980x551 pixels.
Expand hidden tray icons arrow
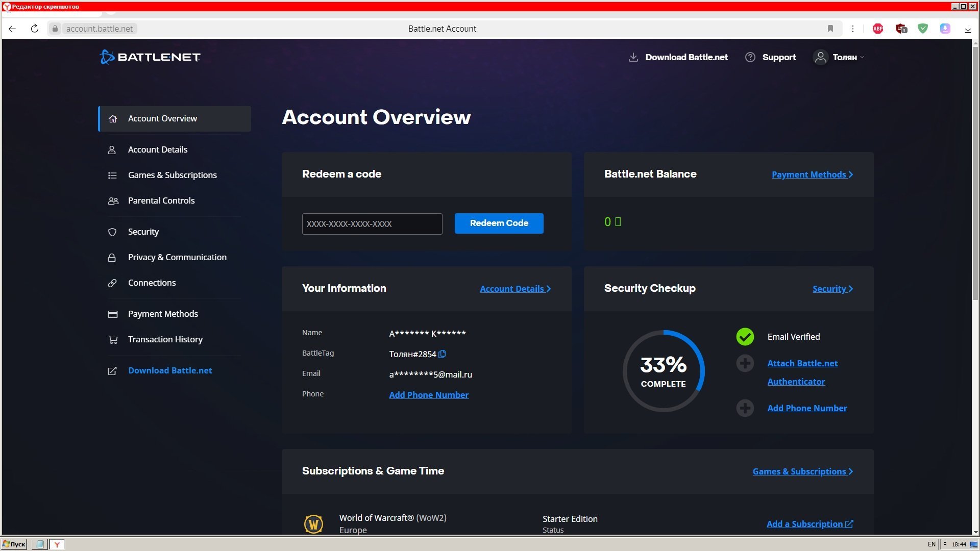945,544
